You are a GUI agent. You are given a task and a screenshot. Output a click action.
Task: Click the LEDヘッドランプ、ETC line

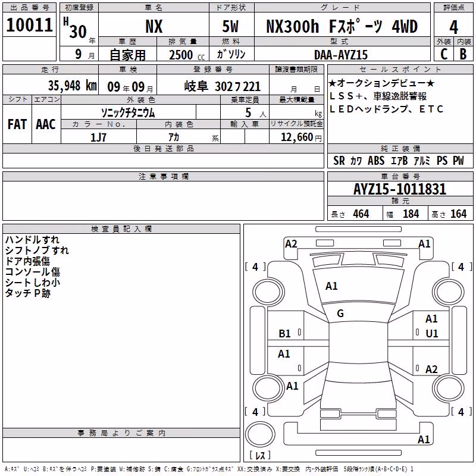coord(386,109)
